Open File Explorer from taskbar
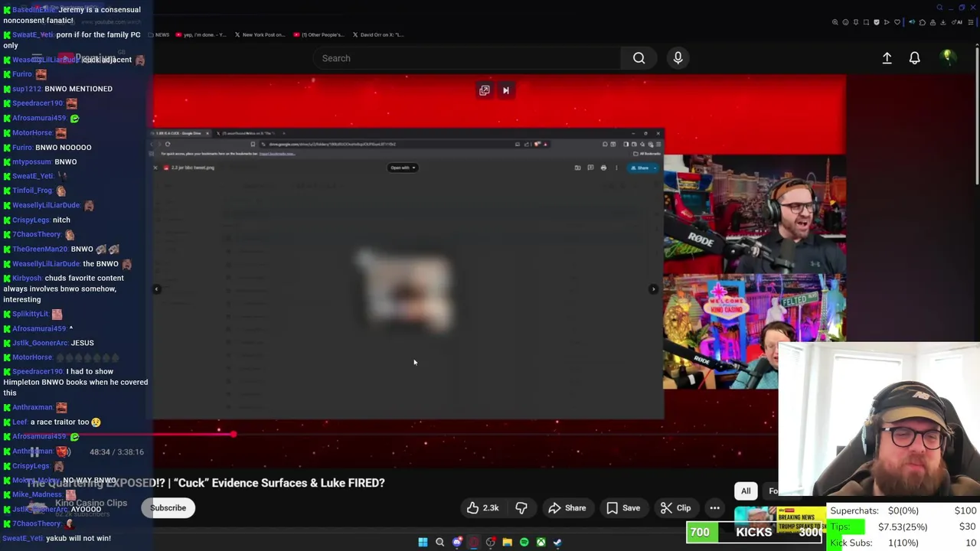Viewport: 980px width, 551px height. tap(507, 542)
